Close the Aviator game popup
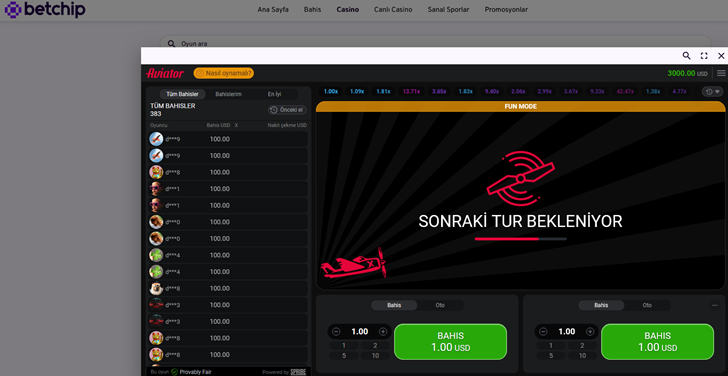Image resolution: width=728 pixels, height=376 pixels. tap(721, 56)
